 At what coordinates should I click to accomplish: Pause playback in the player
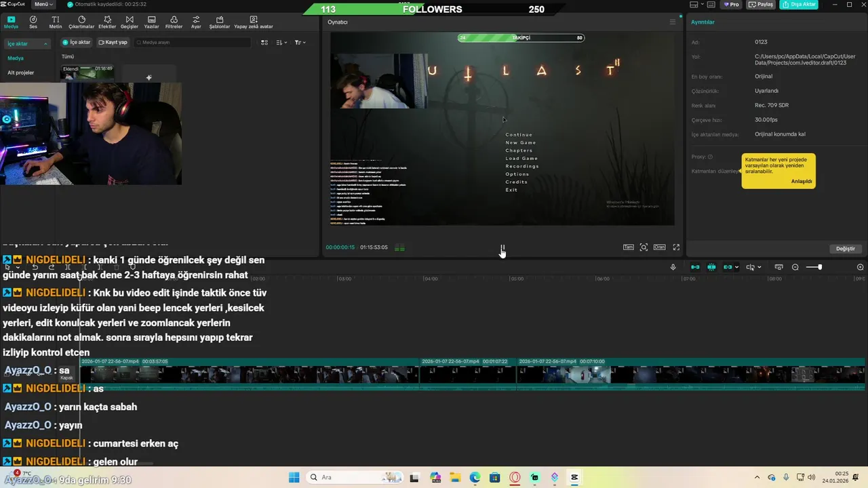(502, 247)
